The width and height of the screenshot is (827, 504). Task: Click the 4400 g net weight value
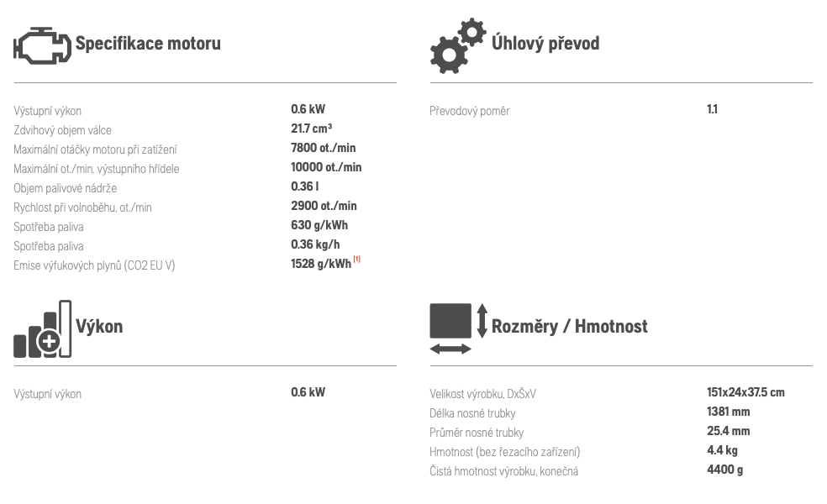click(x=725, y=470)
